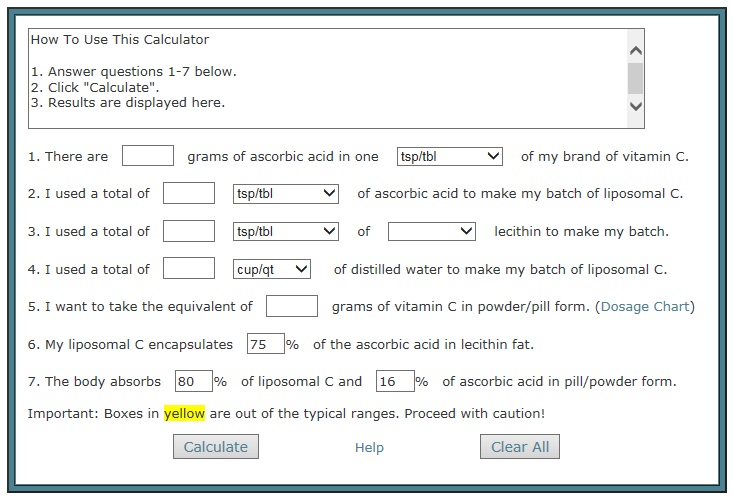The width and height of the screenshot is (733, 499).
Task: Click total lecithin amount input field
Action: point(189,231)
